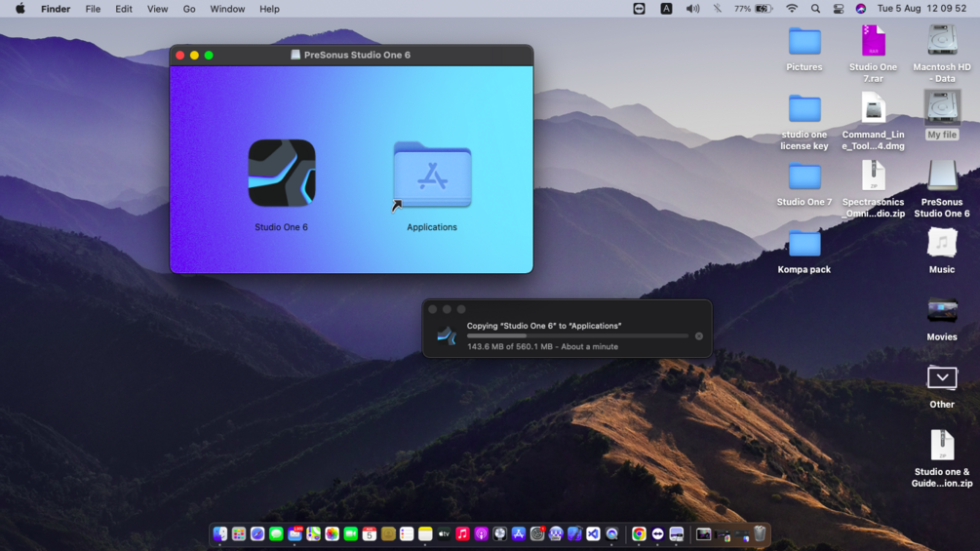980x551 pixels.
Task: Open Calendar from the Dock
Action: 370,534
